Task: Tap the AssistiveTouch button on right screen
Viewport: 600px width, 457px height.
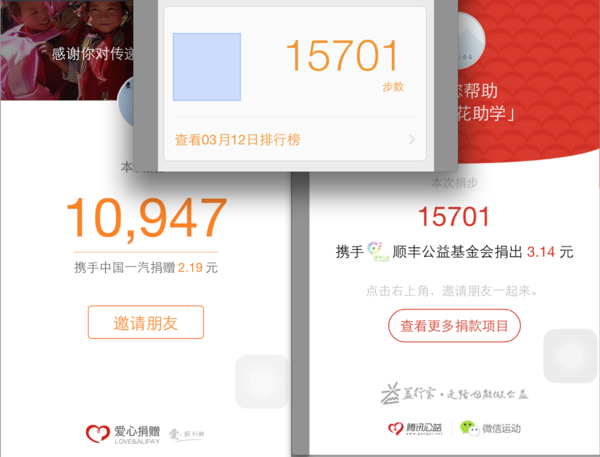Action: tap(571, 356)
